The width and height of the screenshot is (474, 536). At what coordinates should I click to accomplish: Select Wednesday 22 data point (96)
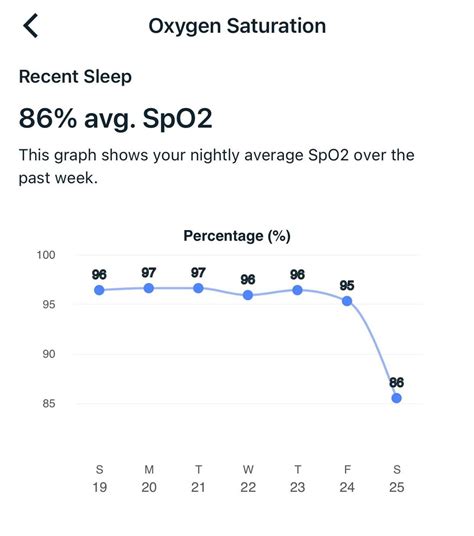(248, 295)
